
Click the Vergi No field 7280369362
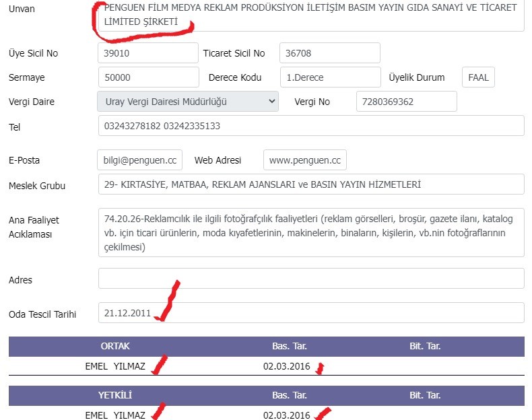(407, 102)
